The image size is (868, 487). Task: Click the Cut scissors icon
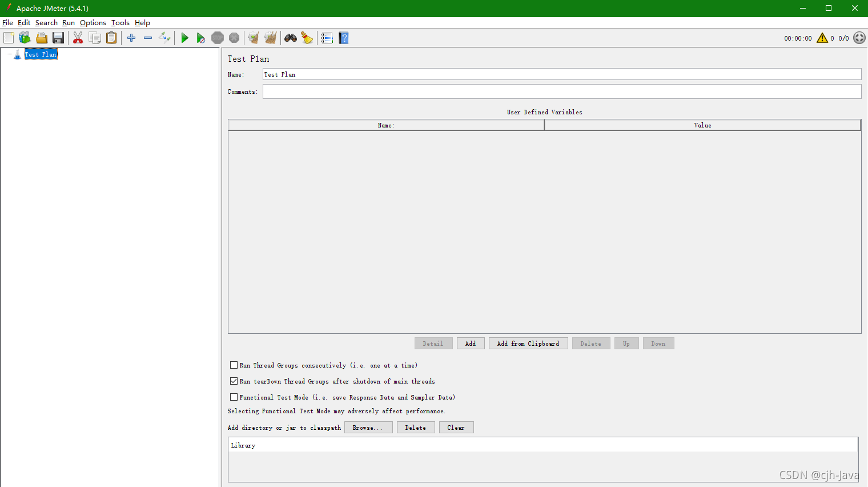click(x=78, y=38)
